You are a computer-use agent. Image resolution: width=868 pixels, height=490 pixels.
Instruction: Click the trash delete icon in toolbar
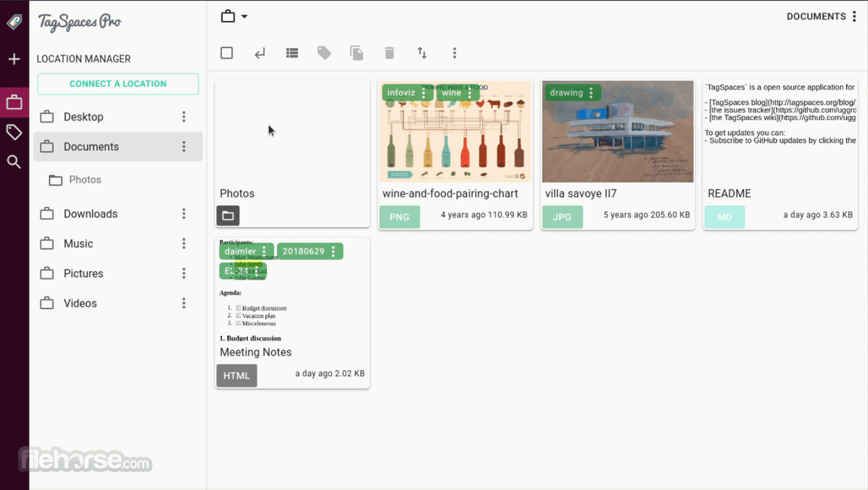(x=389, y=53)
